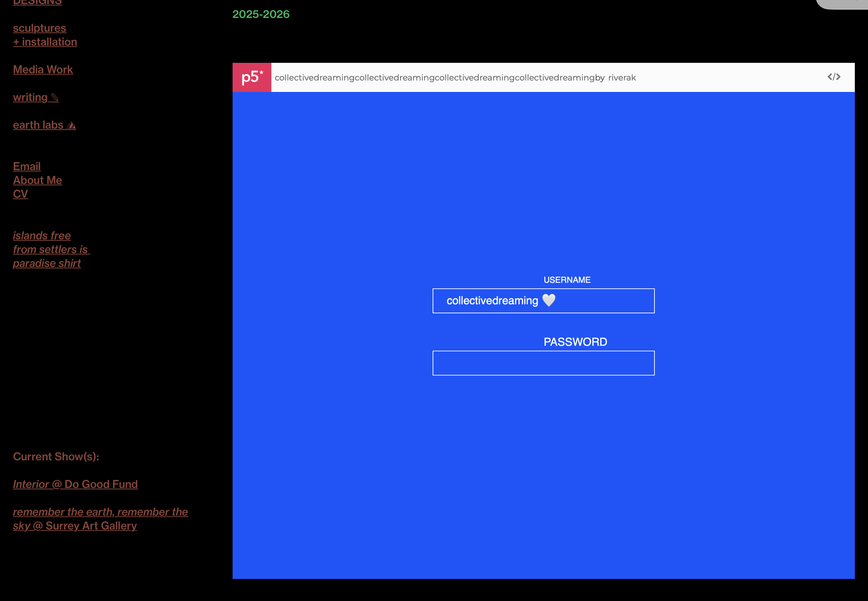This screenshot has width=868, height=601.
Task: Open the writing page with pencil icon
Action: pos(35,97)
